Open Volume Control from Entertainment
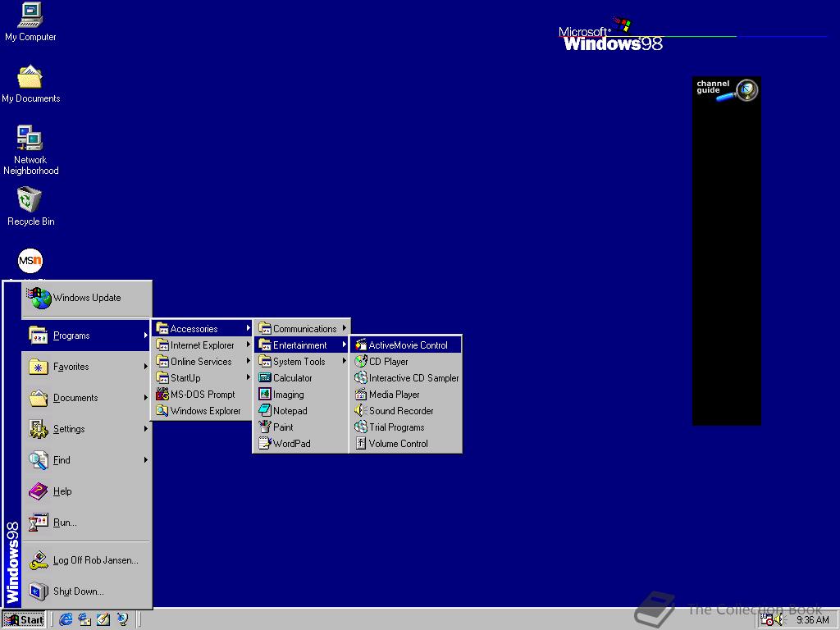Screen dimensions: 840x630 pos(406,444)
